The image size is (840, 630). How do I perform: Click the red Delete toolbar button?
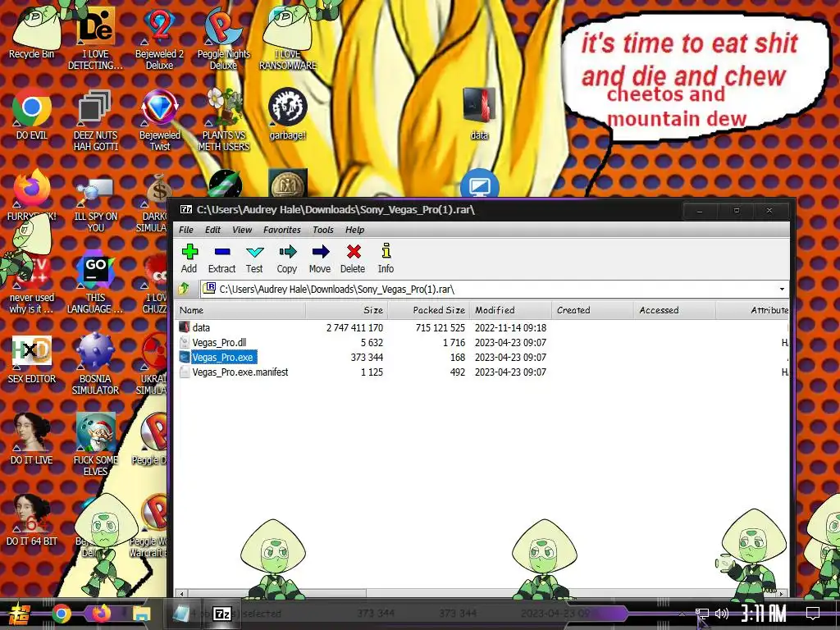[353, 258]
